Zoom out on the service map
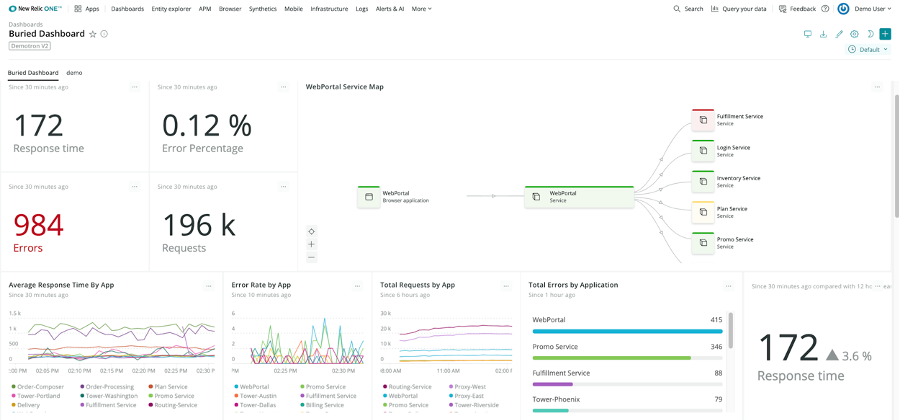 (x=311, y=257)
